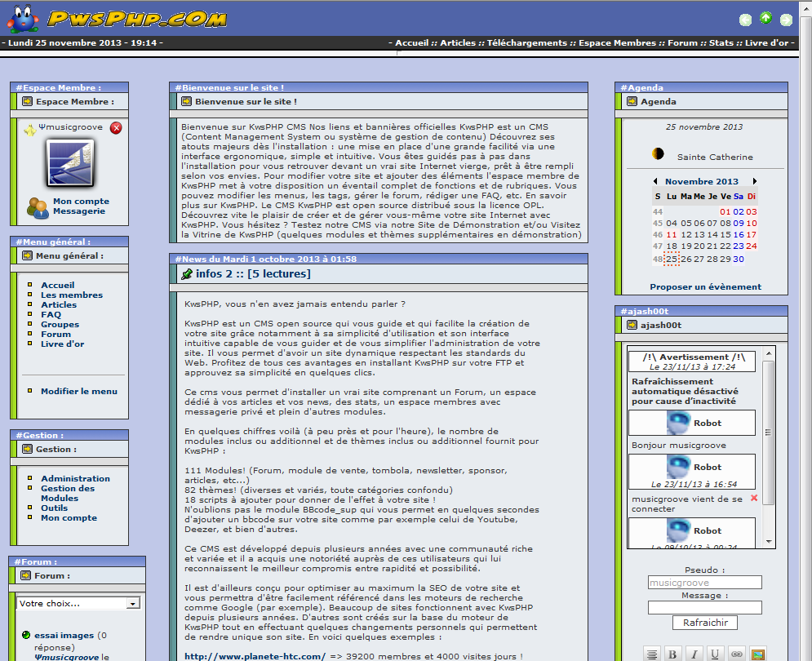Screen dimensions: 812x661
Task: Click Modifier le menu link
Action: tap(79, 391)
